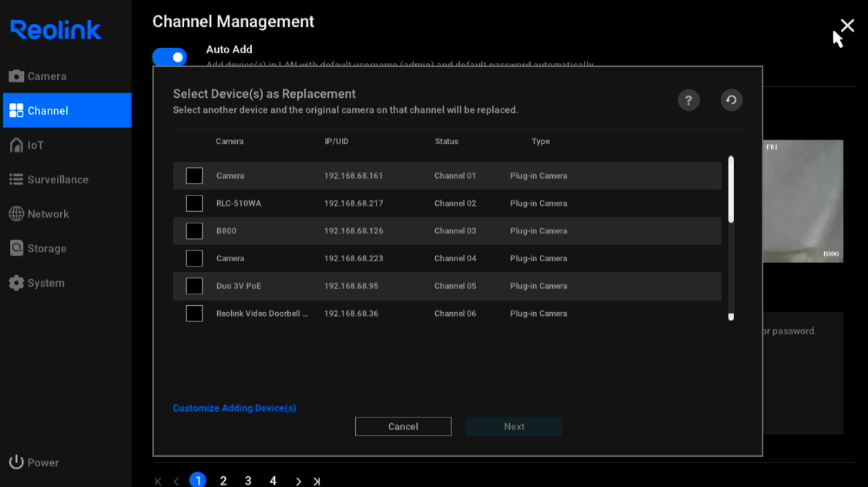
Task: Check the box for Reolink Video Doorbell
Action: (194, 314)
